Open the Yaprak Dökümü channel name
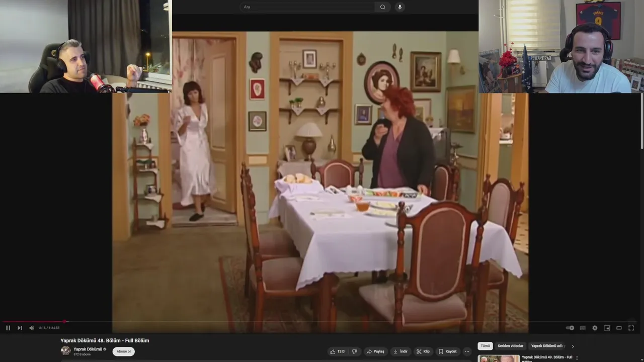644x362 pixels. (88, 349)
